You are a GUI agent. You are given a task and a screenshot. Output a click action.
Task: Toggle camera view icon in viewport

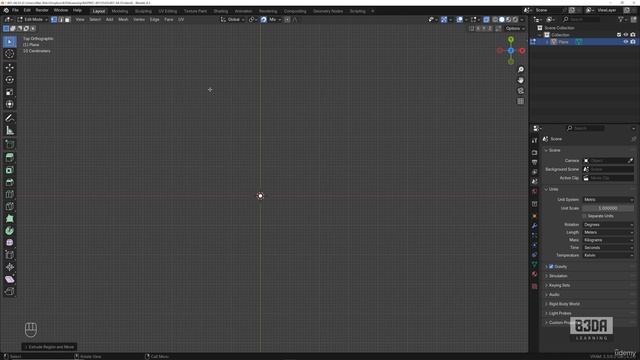(x=520, y=91)
